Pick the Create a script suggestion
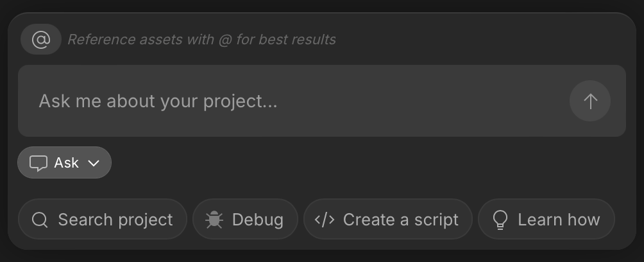 (x=387, y=219)
